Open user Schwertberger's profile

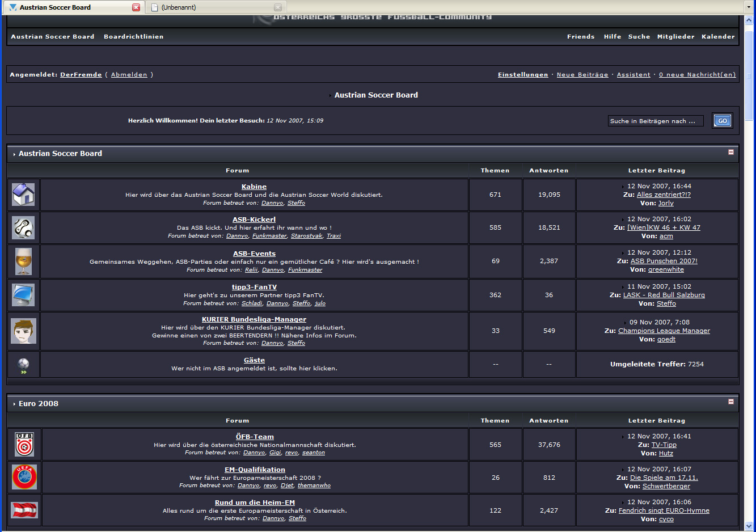point(666,486)
